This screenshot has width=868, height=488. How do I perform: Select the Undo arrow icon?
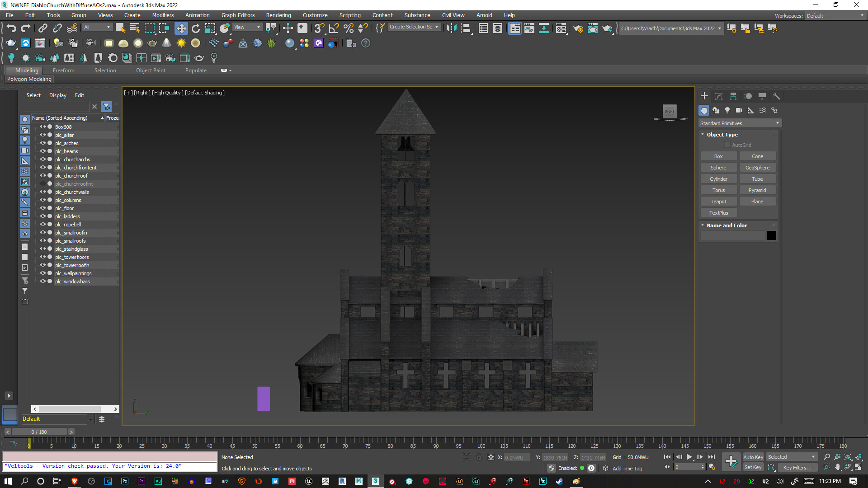pos(11,28)
